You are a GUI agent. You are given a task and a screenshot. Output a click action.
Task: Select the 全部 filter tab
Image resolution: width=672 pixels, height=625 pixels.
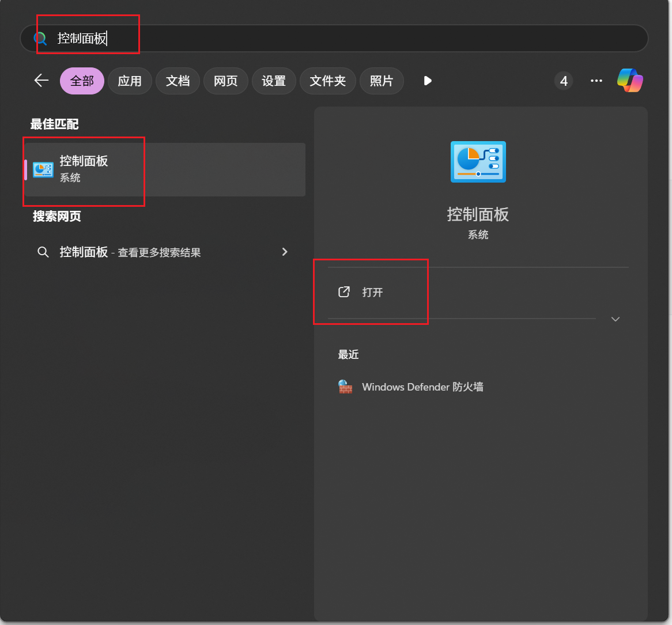click(x=82, y=81)
